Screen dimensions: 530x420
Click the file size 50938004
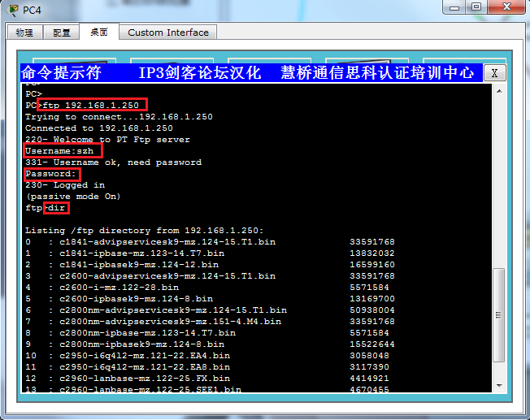[372, 310]
